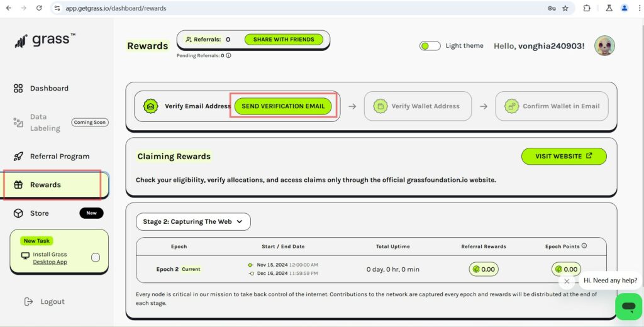The image size is (644, 327).
Task: Bookmark this page with the star icon
Action: [x=565, y=8]
